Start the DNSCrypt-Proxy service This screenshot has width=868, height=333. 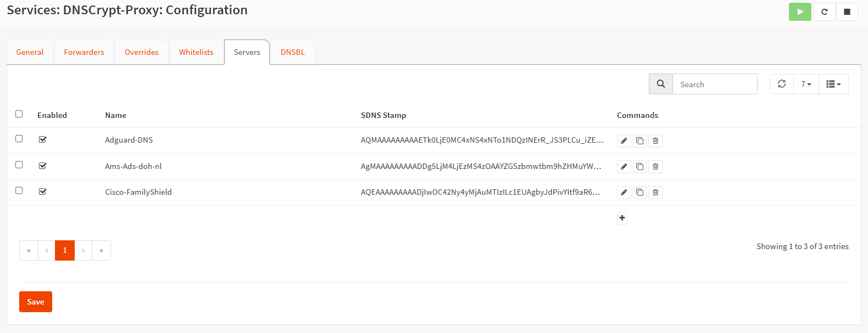(800, 12)
